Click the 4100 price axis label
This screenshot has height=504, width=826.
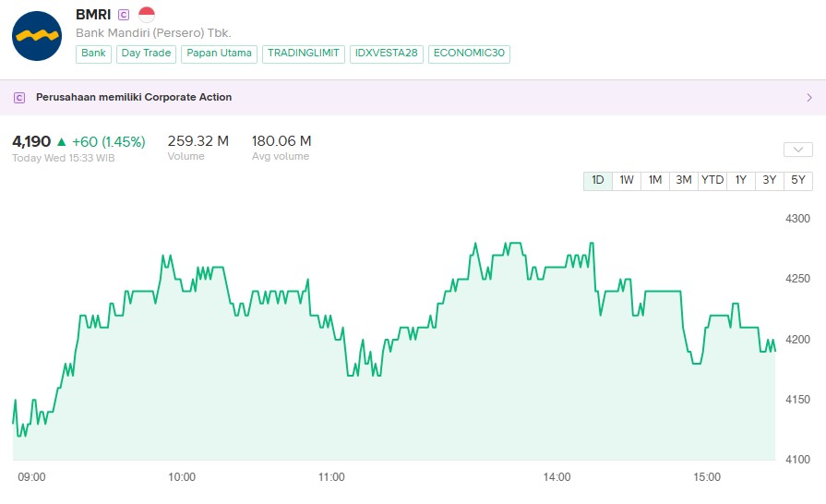(x=797, y=460)
